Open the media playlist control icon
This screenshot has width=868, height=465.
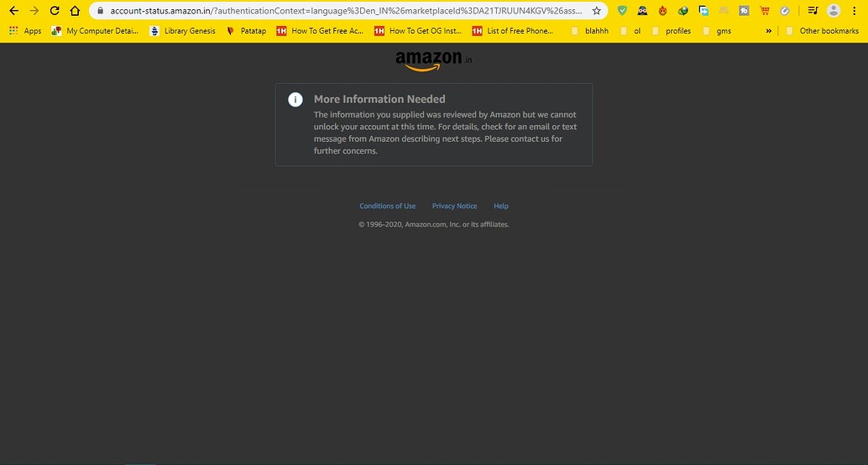[x=813, y=11]
